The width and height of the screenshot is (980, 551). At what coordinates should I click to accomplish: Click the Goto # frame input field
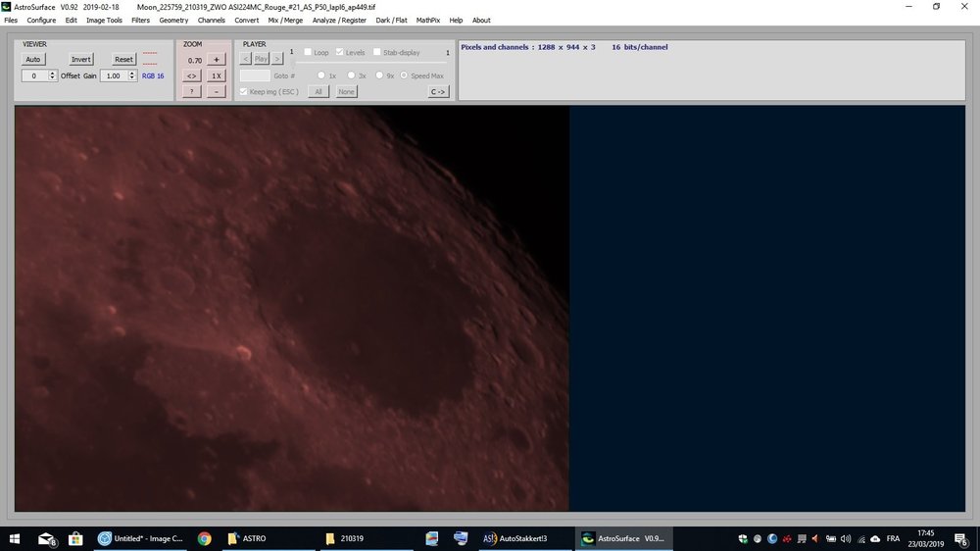255,75
